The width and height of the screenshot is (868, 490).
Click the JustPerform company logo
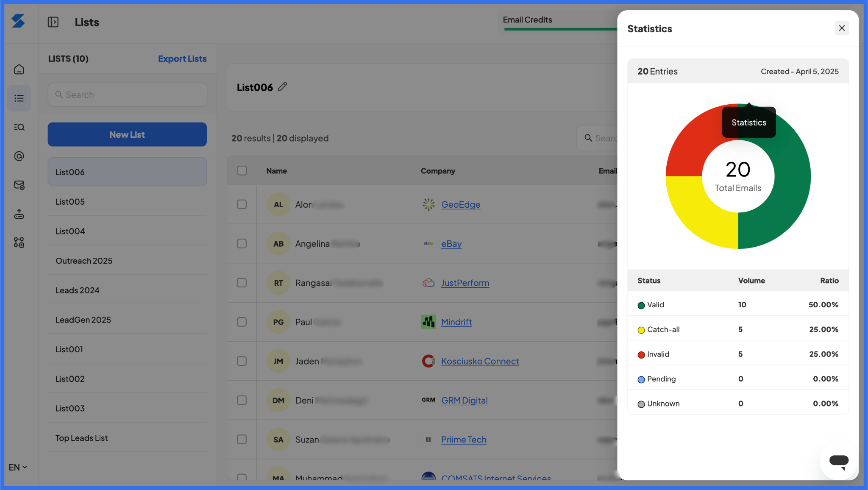pos(428,283)
